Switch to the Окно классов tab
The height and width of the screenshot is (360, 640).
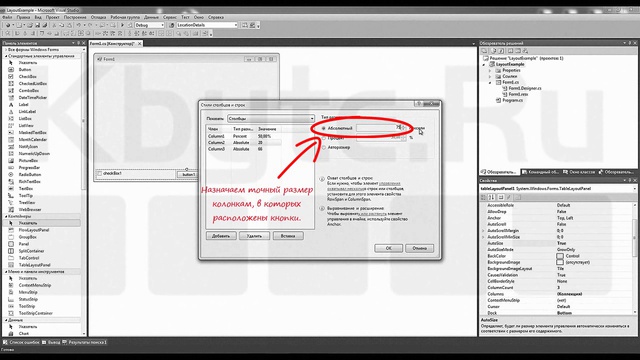pos(579,172)
